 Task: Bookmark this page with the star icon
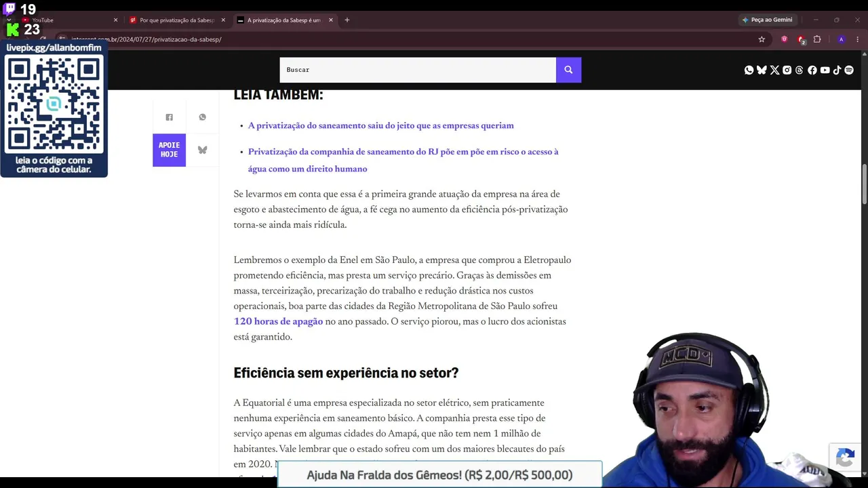click(x=762, y=39)
